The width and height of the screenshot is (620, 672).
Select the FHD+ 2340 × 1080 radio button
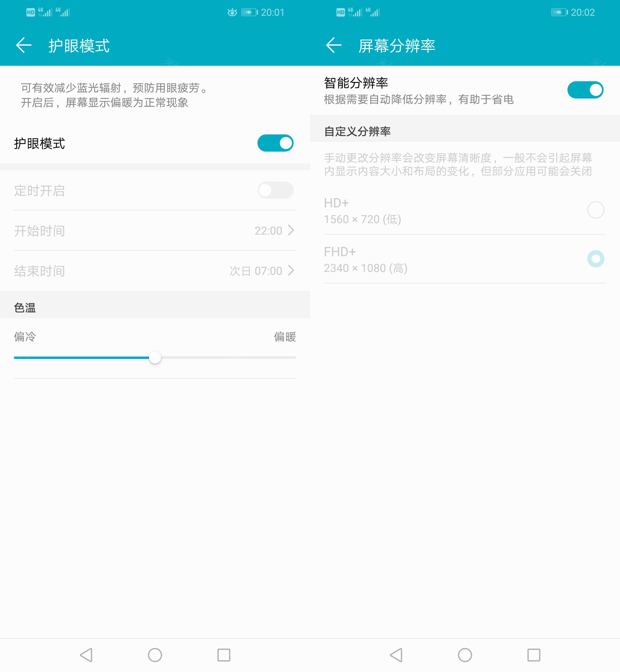coord(596,259)
